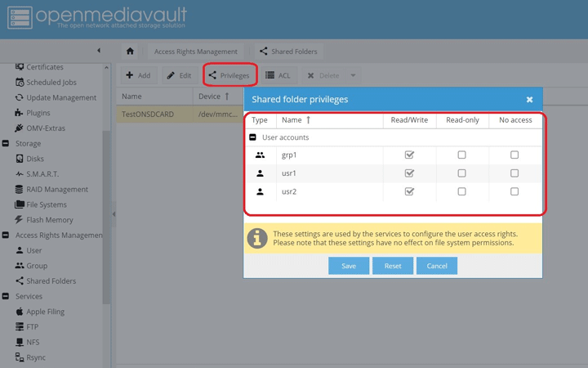Click the Scheduled Jobs clock icon

point(20,83)
